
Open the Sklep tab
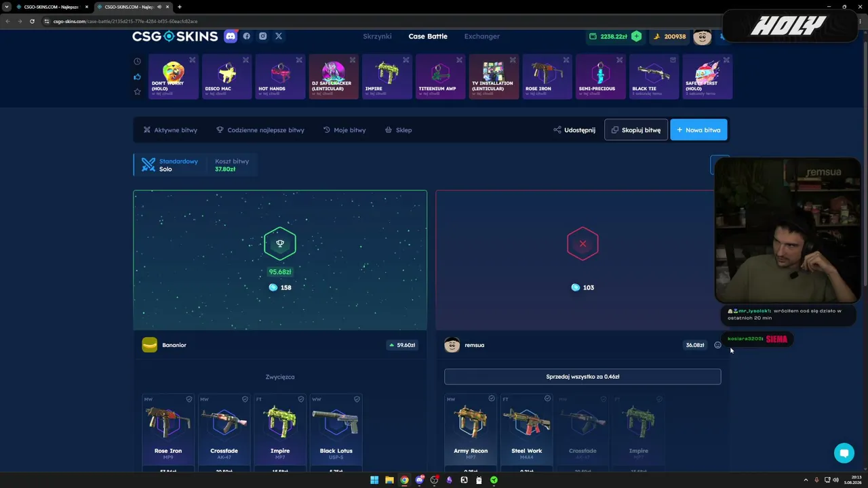[x=399, y=130]
